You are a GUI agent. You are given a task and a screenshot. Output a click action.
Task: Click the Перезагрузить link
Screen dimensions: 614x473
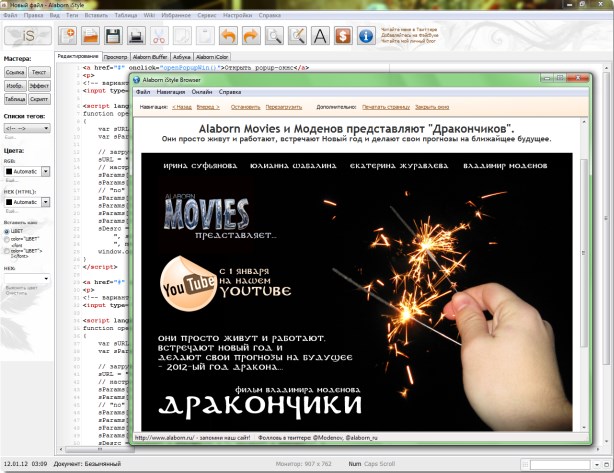point(284,107)
